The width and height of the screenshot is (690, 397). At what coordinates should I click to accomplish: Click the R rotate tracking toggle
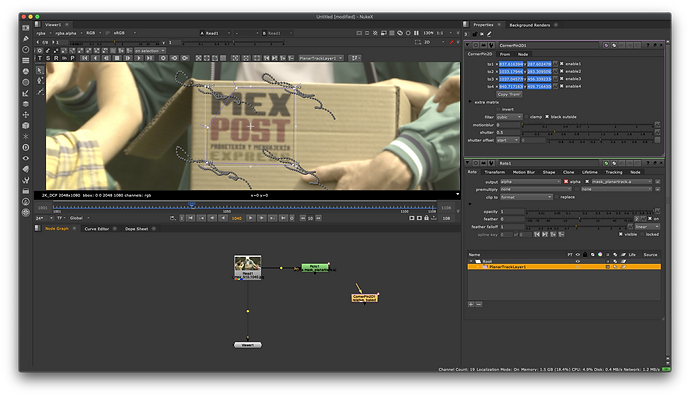tap(56, 58)
